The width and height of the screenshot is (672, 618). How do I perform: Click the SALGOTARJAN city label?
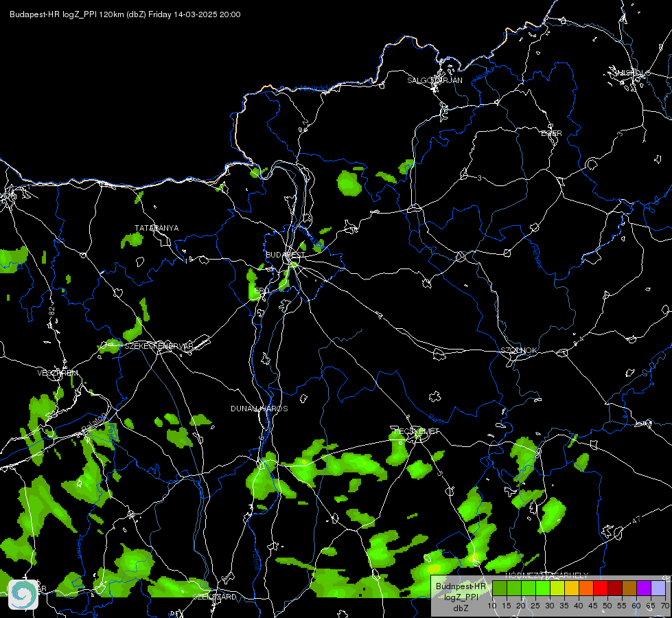[x=435, y=80]
